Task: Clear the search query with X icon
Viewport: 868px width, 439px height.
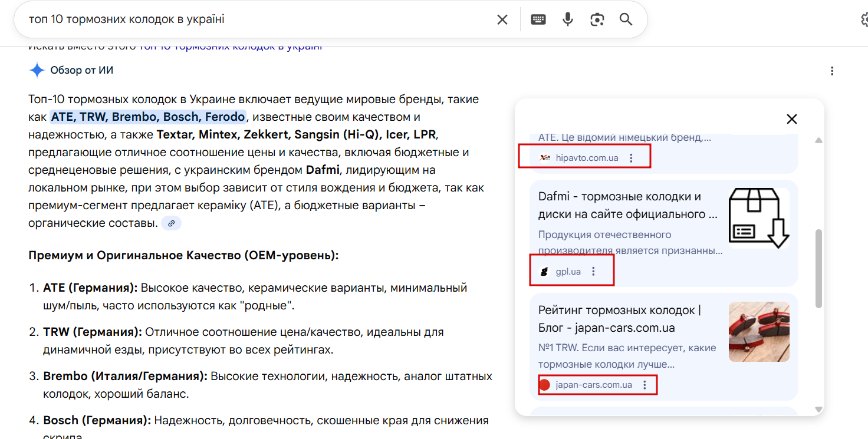Action: [502, 19]
